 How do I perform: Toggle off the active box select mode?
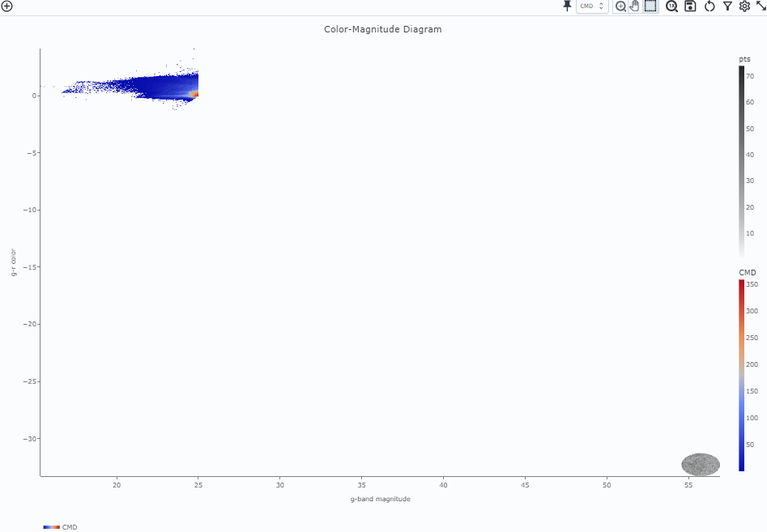[x=650, y=6]
